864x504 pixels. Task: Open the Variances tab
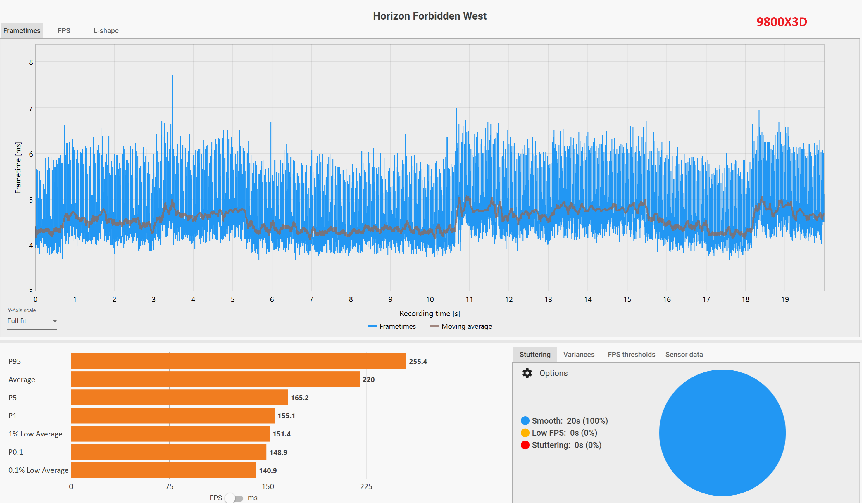click(x=579, y=355)
